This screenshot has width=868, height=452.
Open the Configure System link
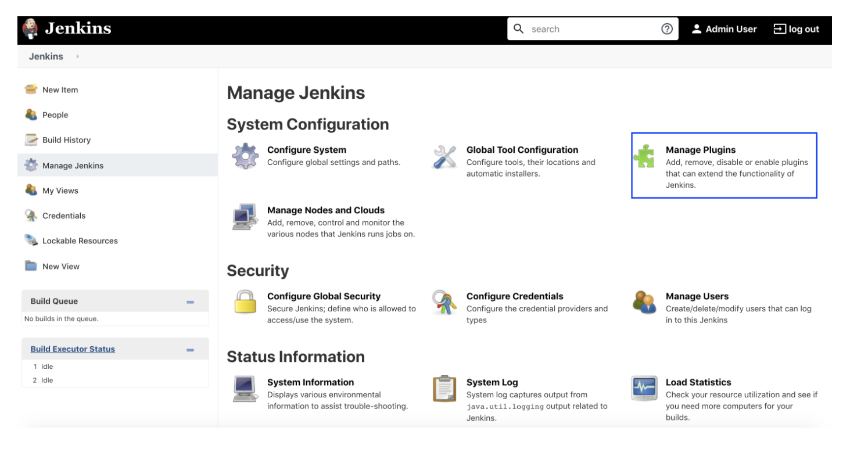coord(306,150)
